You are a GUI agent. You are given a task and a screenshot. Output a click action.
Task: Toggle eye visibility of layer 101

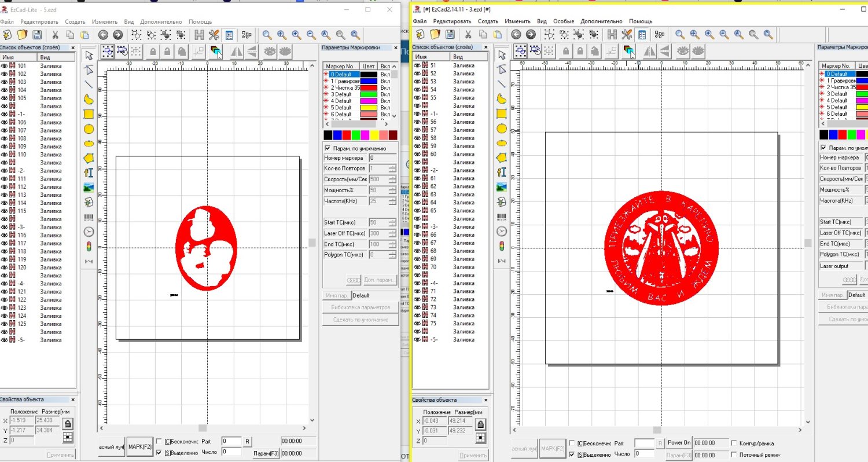[4, 66]
